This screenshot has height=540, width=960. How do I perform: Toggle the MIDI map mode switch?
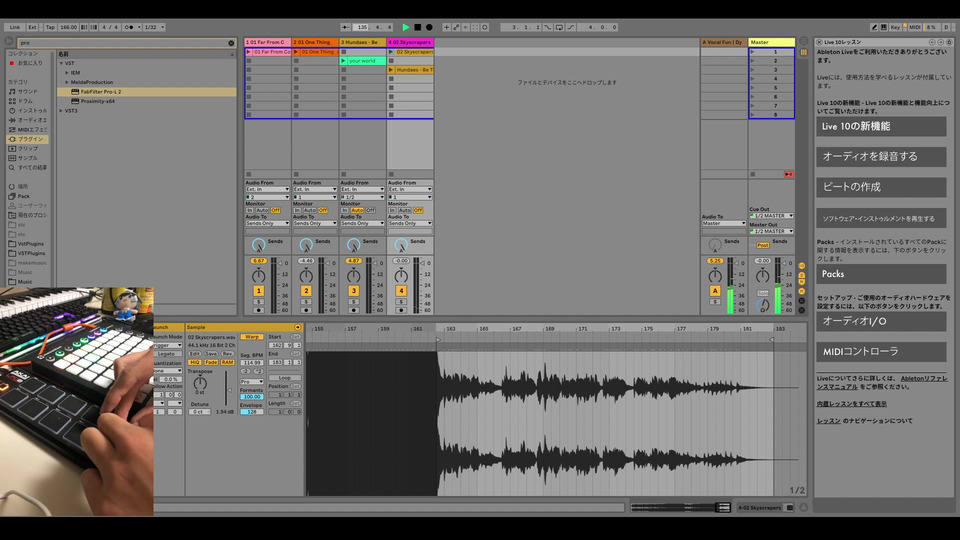(x=914, y=27)
